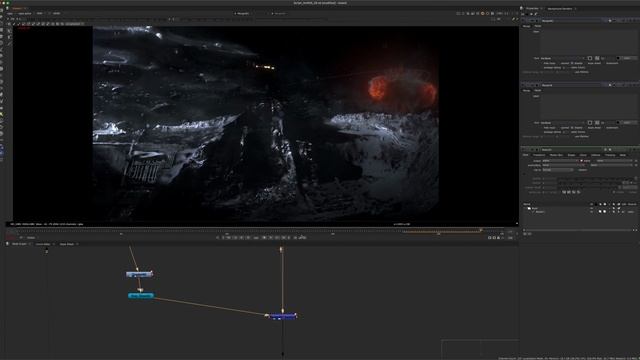
Task: Open the Transform tab in Roto properties
Action: click(x=539, y=155)
